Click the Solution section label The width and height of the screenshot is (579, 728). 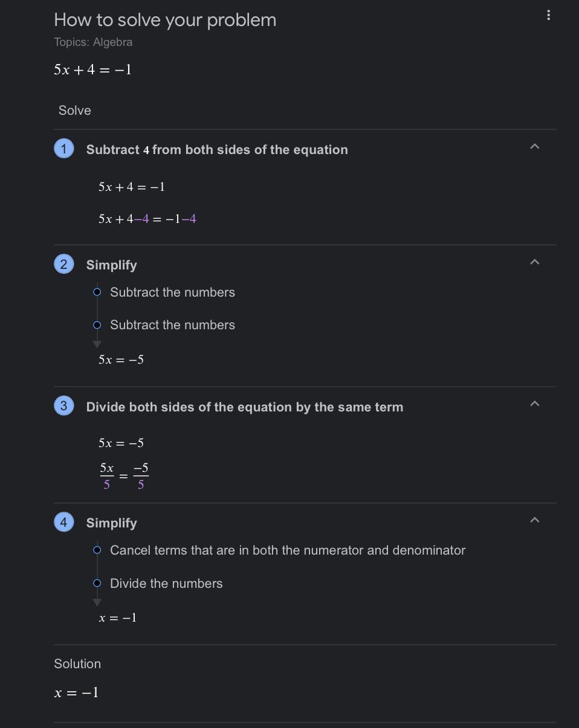pos(77,663)
